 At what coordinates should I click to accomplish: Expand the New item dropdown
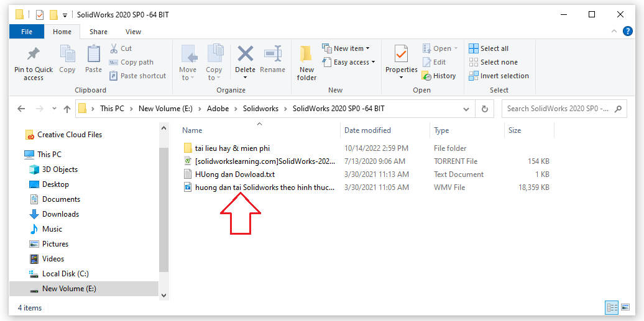pyautogui.click(x=346, y=48)
